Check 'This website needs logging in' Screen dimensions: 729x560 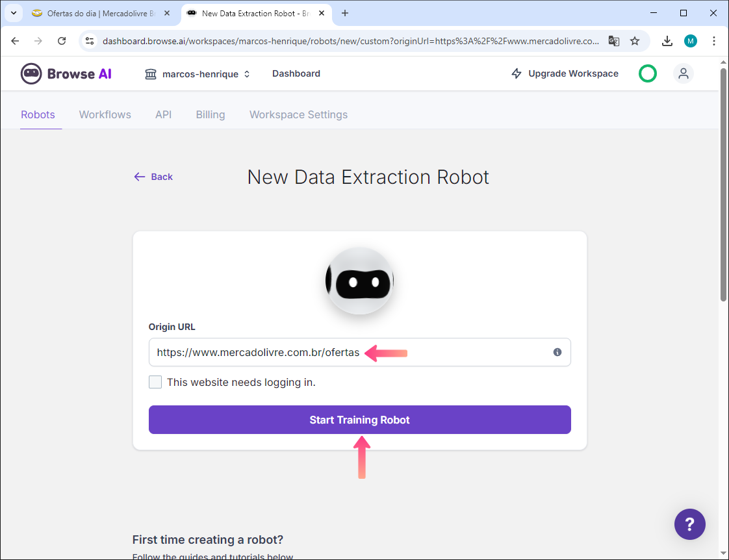coord(155,382)
